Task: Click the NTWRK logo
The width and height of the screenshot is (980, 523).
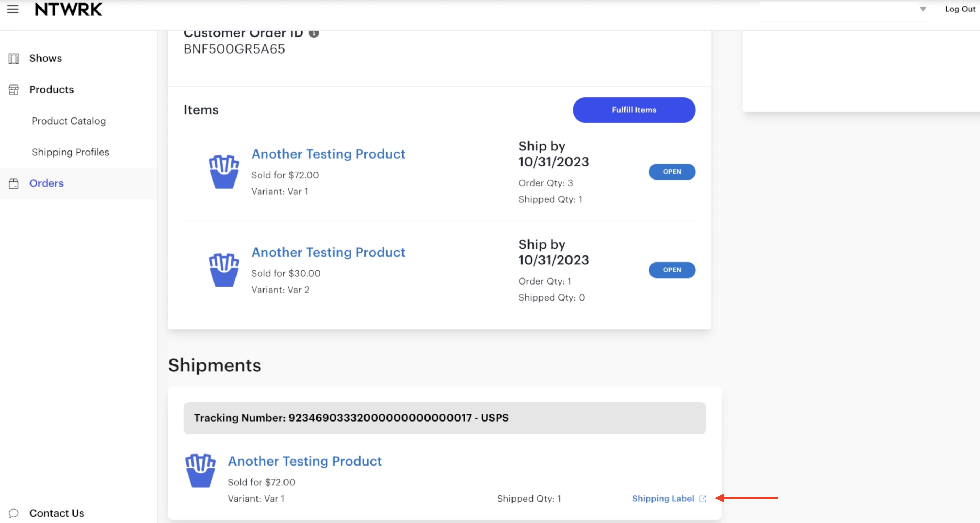Action: tap(68, 10)
